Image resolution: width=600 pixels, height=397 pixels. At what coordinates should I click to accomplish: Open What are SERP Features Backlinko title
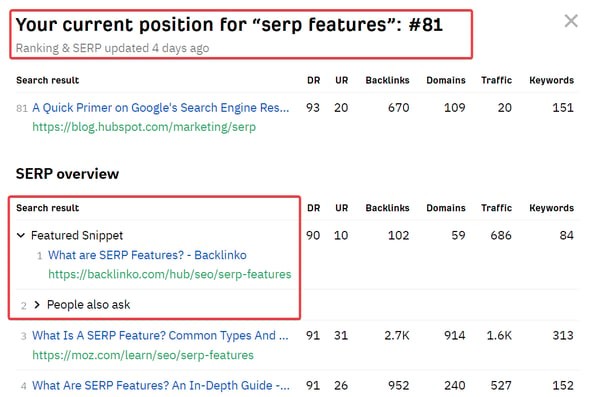pos(147,255)
